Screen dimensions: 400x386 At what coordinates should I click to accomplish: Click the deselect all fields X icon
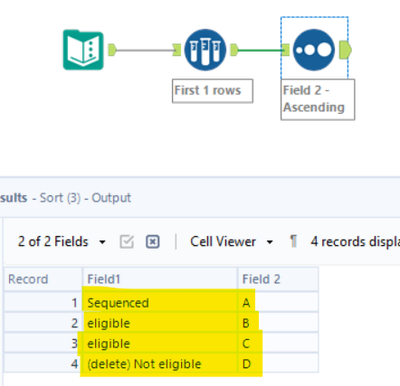tap(153, 242)
